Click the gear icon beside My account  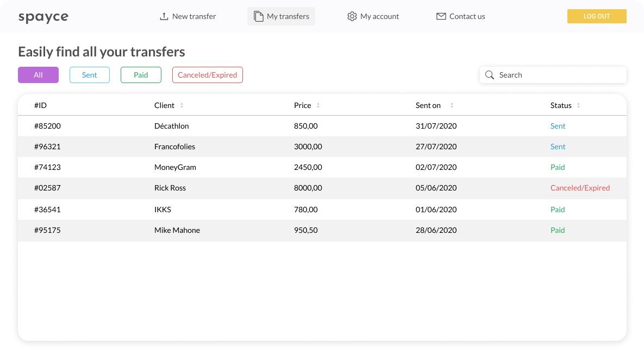click(x=352, y=16)
